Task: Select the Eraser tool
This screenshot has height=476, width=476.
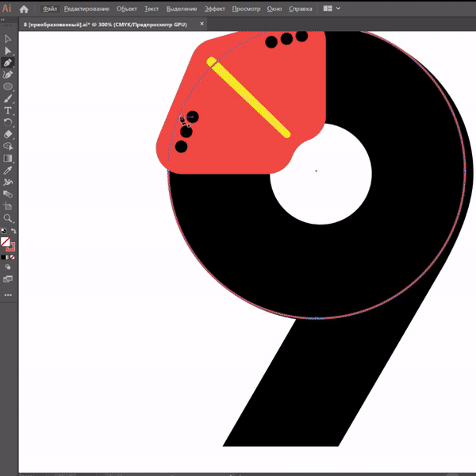Action: (8, 134)
